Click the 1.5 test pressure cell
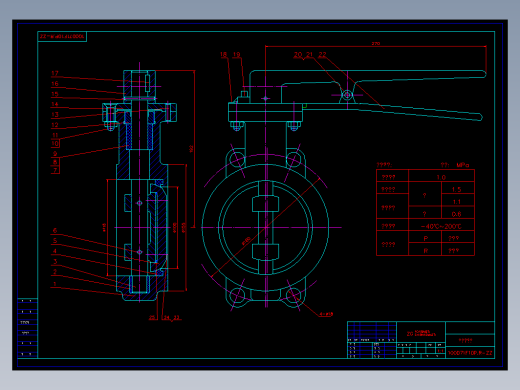Viewport: 520px width, 390px height. (x=457, y=190)
